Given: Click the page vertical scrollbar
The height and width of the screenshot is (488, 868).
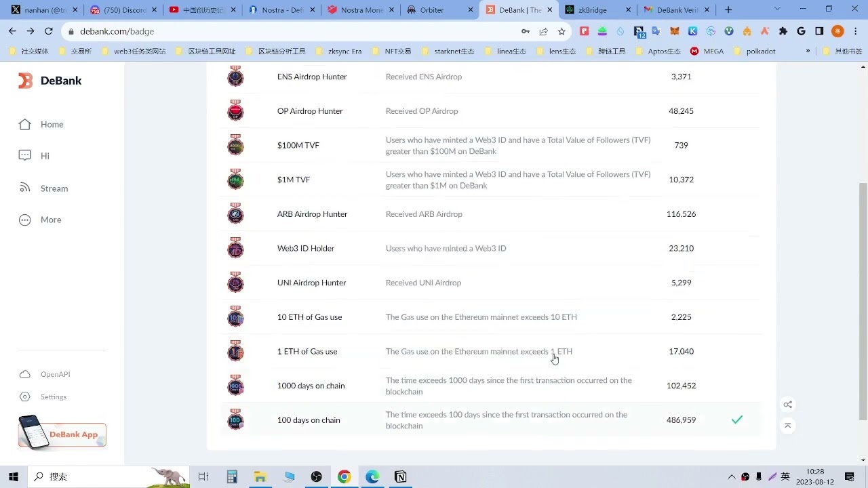Looking at the screenshot, I should coord(863,302).
